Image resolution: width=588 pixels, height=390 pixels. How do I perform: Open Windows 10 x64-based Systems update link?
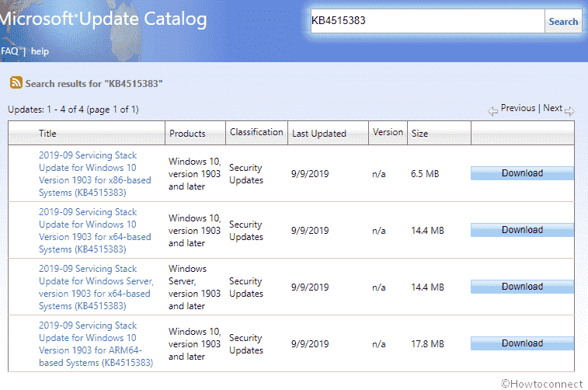click(x=95, y=230)
